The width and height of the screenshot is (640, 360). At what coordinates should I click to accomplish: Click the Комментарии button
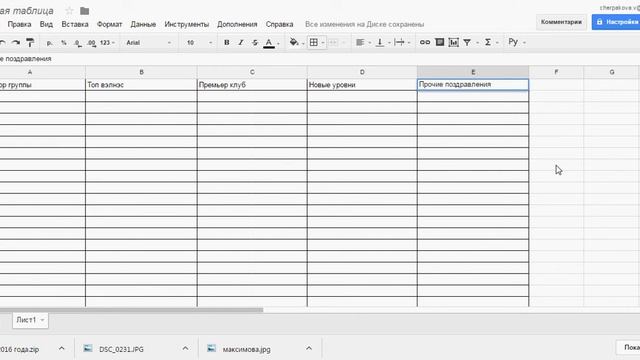click(561, 22)
